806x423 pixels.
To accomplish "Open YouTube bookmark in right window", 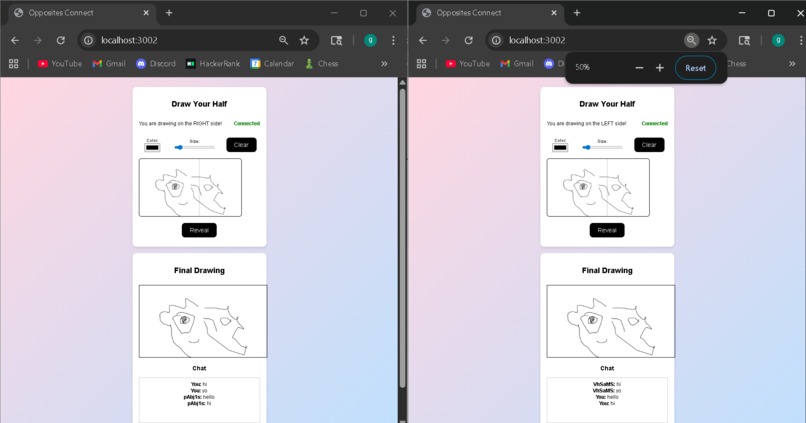I will click(x=467, y=64).
